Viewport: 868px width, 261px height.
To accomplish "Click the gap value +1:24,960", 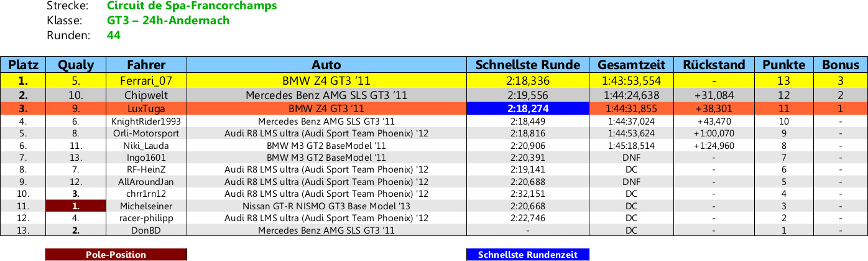I will pos(714,146).
